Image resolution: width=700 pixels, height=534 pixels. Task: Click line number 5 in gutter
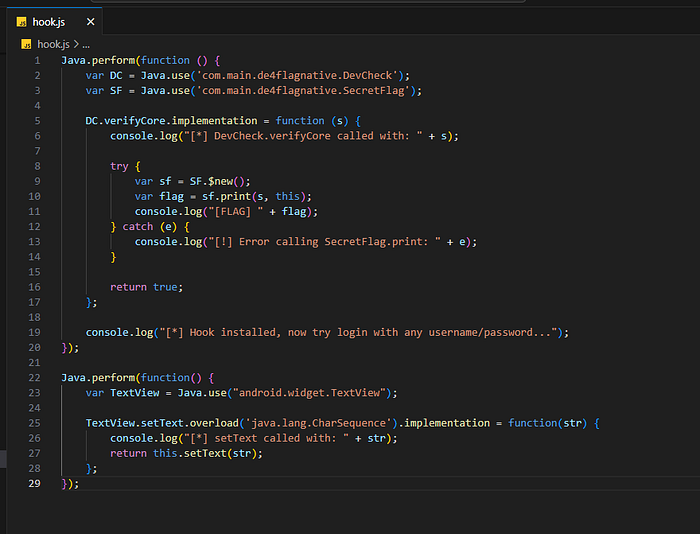point(37,121)
